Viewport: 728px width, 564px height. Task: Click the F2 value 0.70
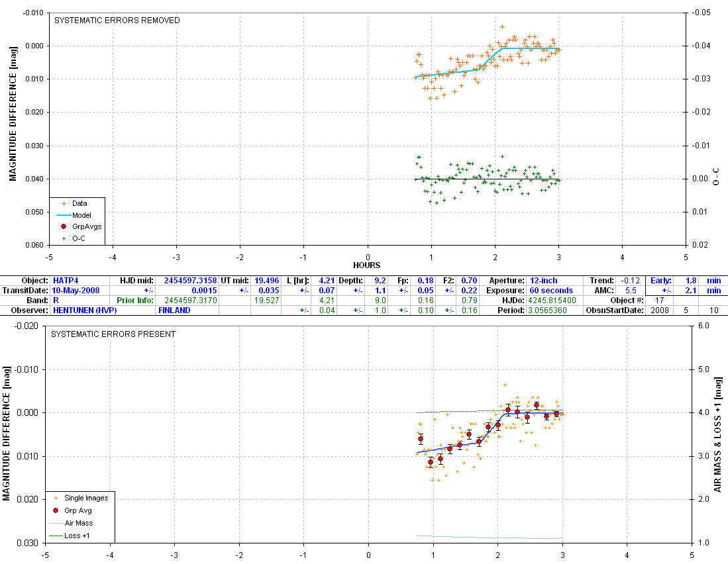point(469,281)
